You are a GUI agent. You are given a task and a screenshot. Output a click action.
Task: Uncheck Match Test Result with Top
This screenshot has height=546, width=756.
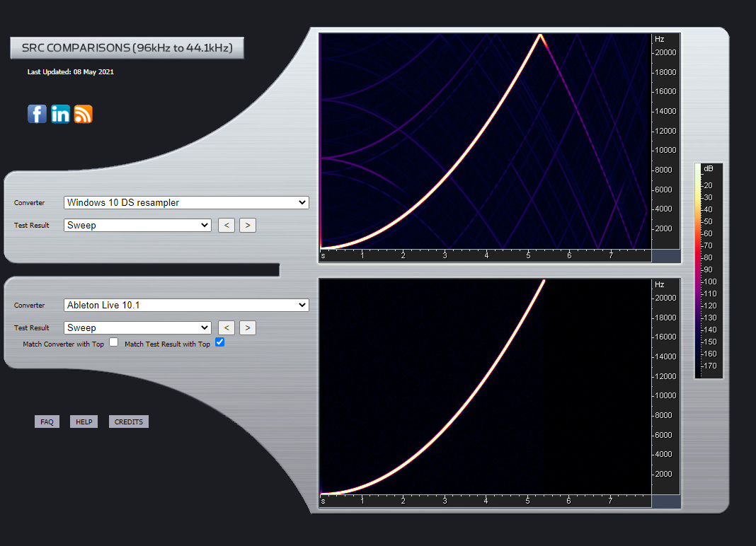[x=219, y=342]
